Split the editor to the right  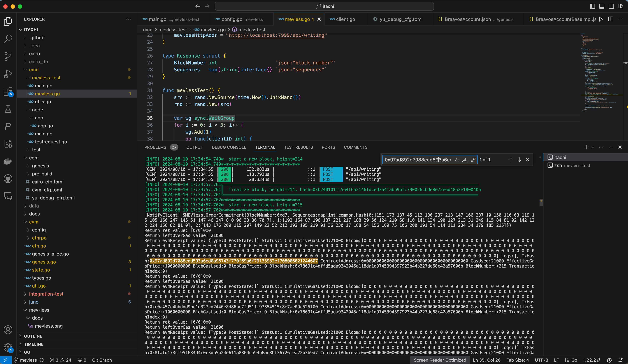pos(611,19)
